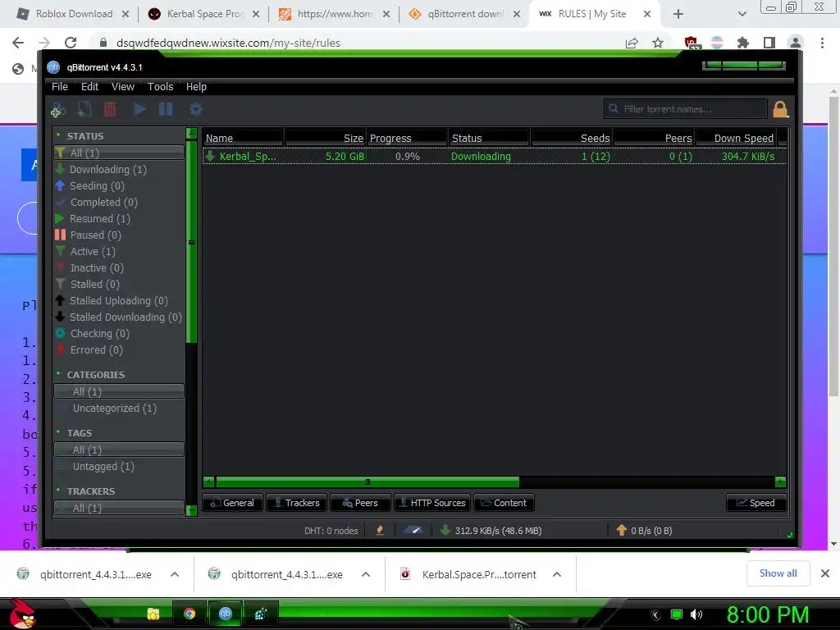This screenshot has width=840, height=630.
Task: Open the Kerbal torrent download chevron
Action: [x=557, y=574]
